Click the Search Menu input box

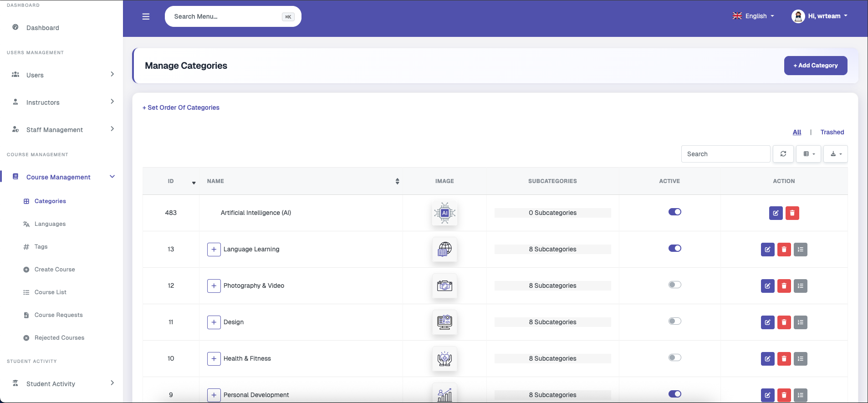click(x=233, y=16)
